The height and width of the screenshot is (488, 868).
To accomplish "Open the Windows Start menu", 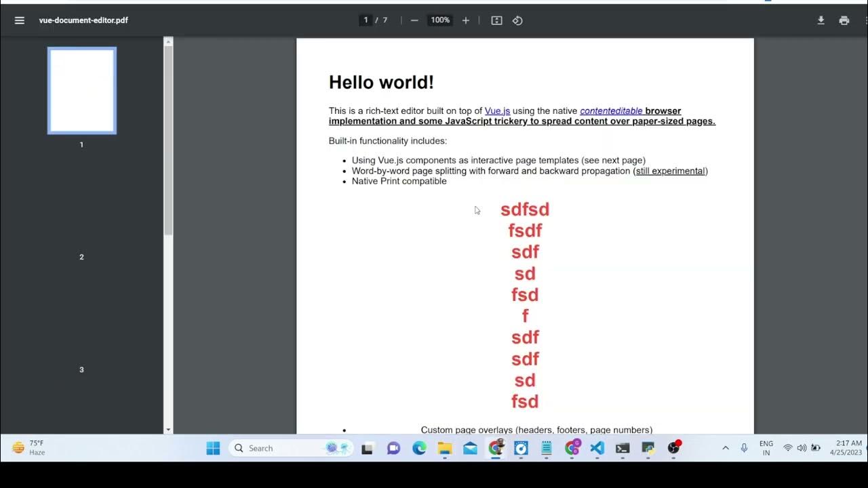I will click(213, 448).
